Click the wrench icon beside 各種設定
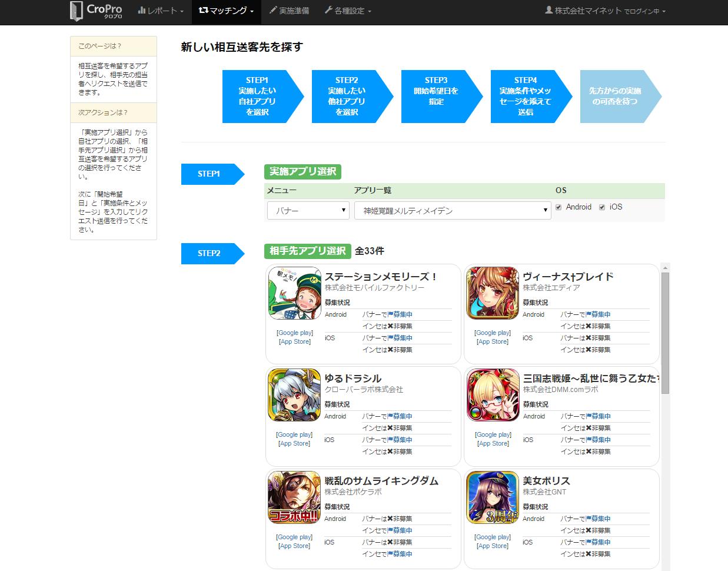This screenshot has width=728, height=571. 328,11
